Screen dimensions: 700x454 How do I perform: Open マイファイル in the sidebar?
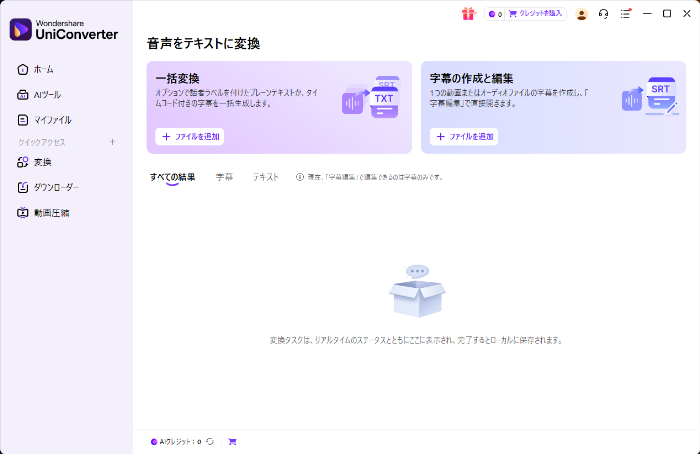pyautogui.click(x=44, y=120)
